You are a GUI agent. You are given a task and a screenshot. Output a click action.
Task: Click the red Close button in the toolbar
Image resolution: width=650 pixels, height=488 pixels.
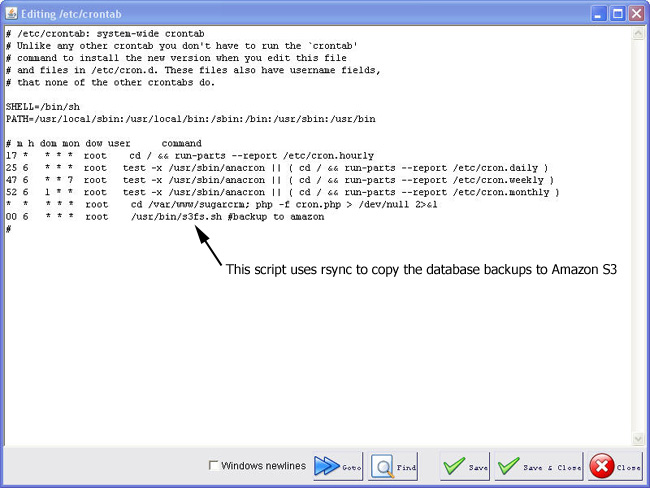tap(615, 466)
